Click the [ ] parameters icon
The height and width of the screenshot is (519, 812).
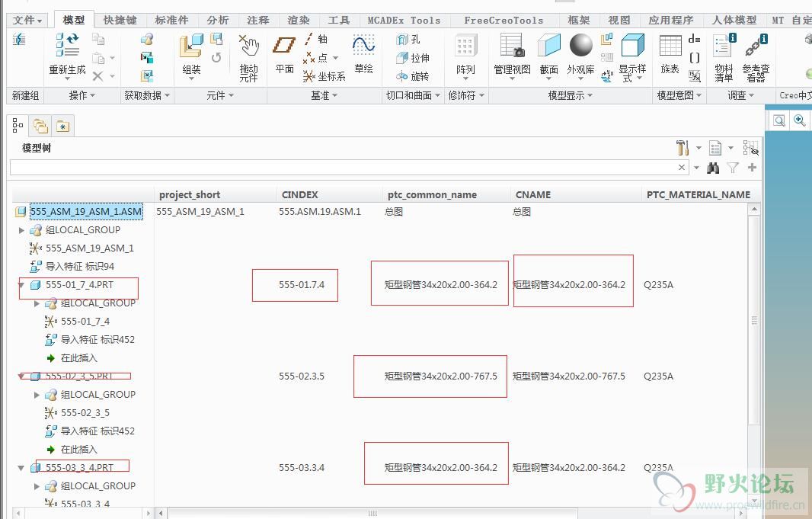pyautogui.click(x=695, y=58)
